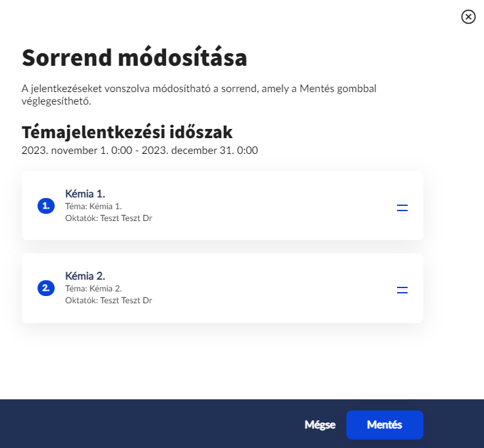Click the instruction paragraph about dragging applications

[x=198, y=95]
